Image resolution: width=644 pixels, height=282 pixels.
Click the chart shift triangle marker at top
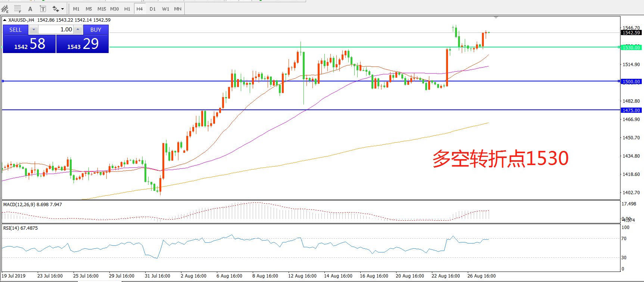coord(496,18)
